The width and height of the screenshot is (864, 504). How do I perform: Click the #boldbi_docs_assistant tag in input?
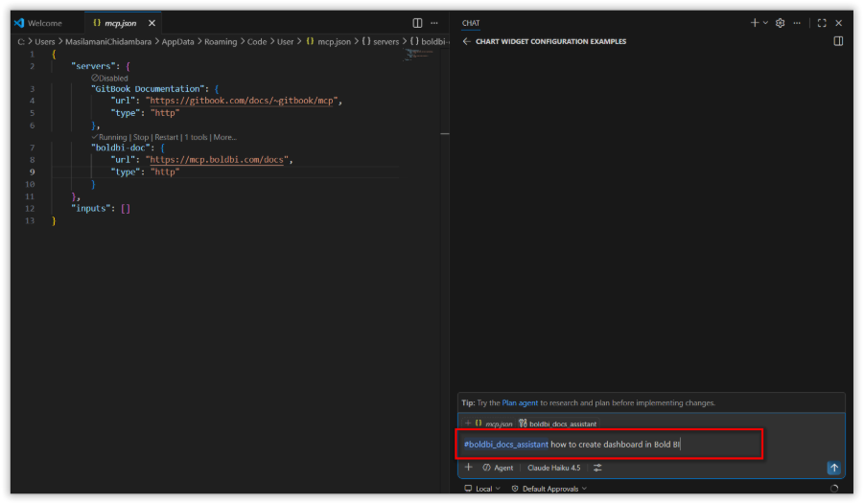coord(505,445)
